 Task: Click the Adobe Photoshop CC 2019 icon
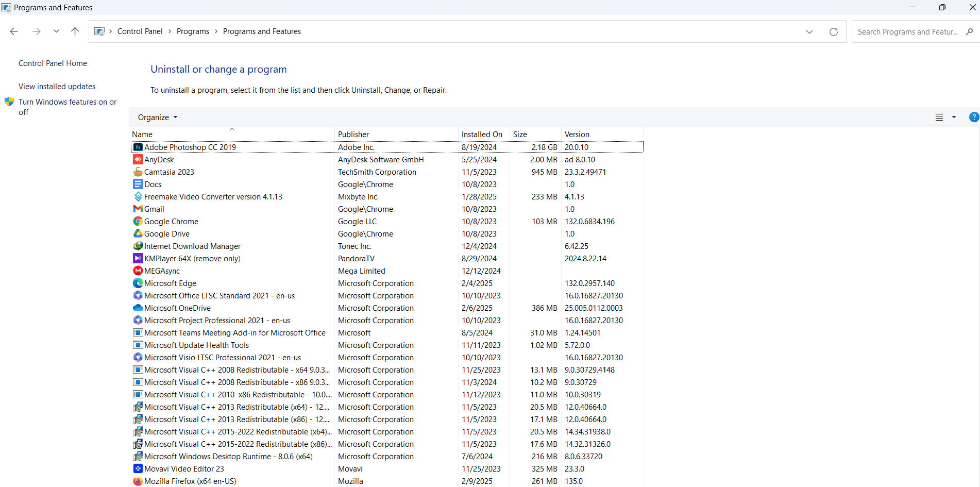tap(138, 147)
